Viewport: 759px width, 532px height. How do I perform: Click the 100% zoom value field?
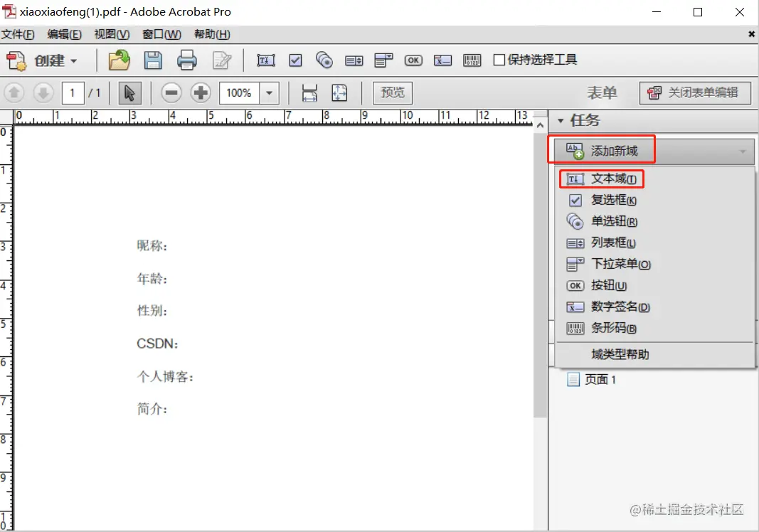pos(239,93)
